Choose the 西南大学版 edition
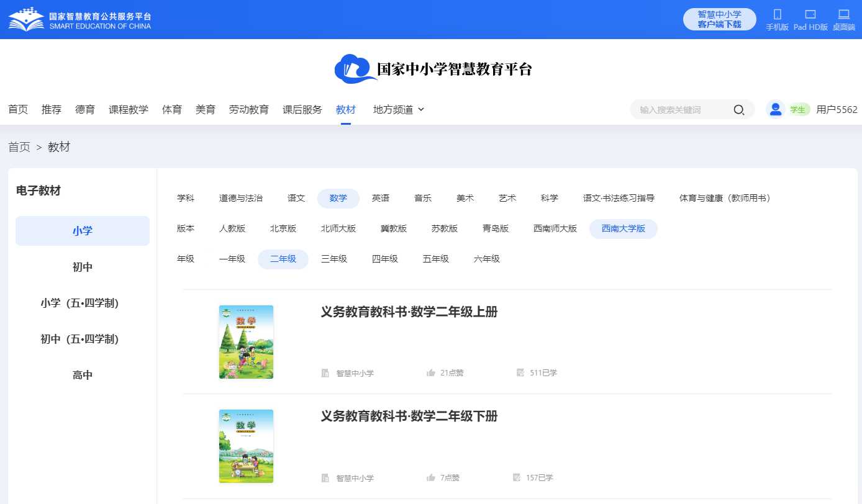 (x=624, y=229)
